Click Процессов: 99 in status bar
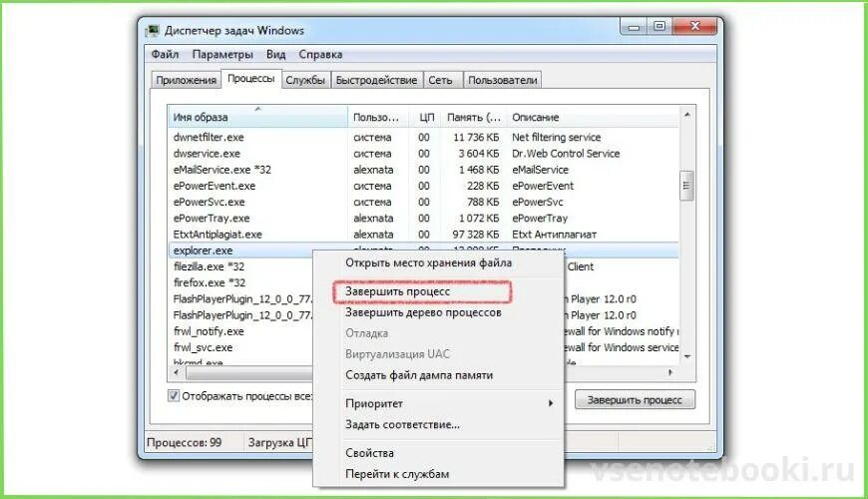868x499 pixels. (184, 442)
